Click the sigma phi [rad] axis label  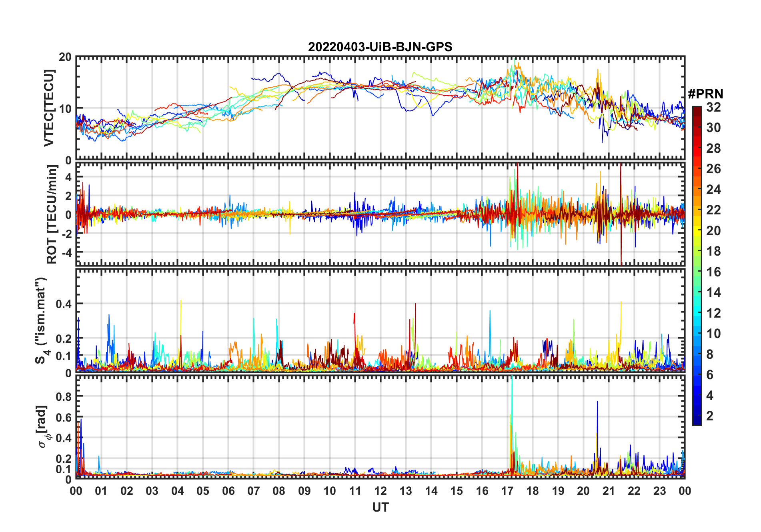click(x=43, y=426)
